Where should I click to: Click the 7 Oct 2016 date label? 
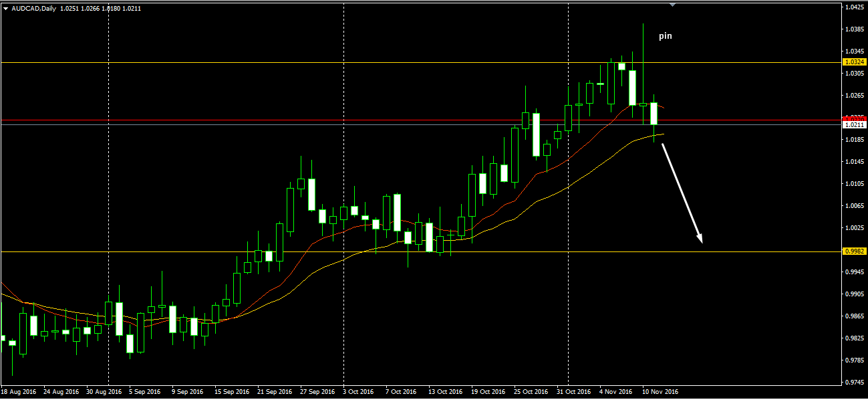point(402,392)
